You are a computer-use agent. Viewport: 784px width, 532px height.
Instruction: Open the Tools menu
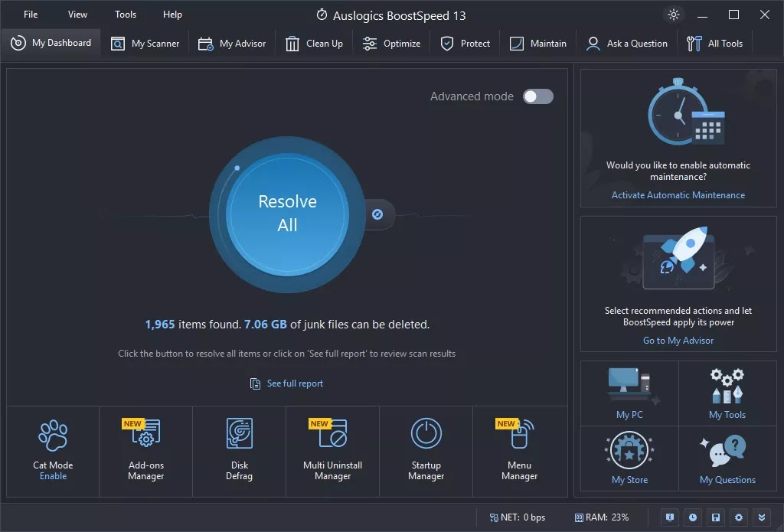[125, 14]
